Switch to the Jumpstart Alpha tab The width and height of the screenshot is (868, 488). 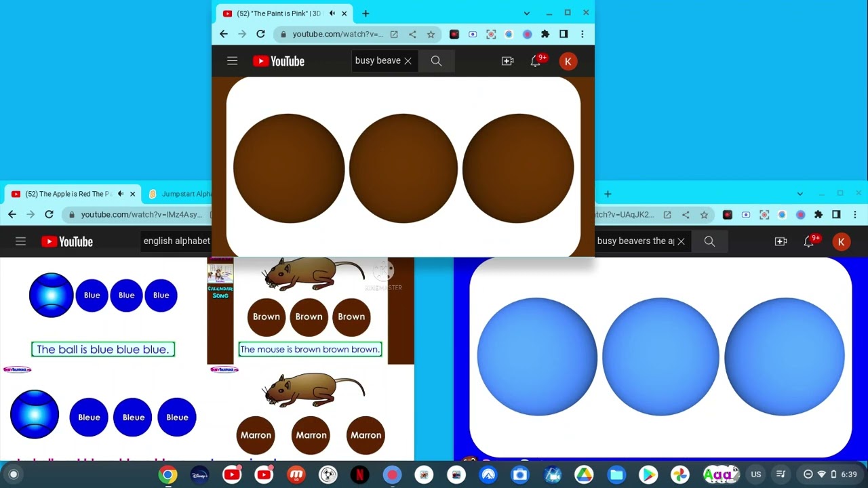(x=178, y=194)
